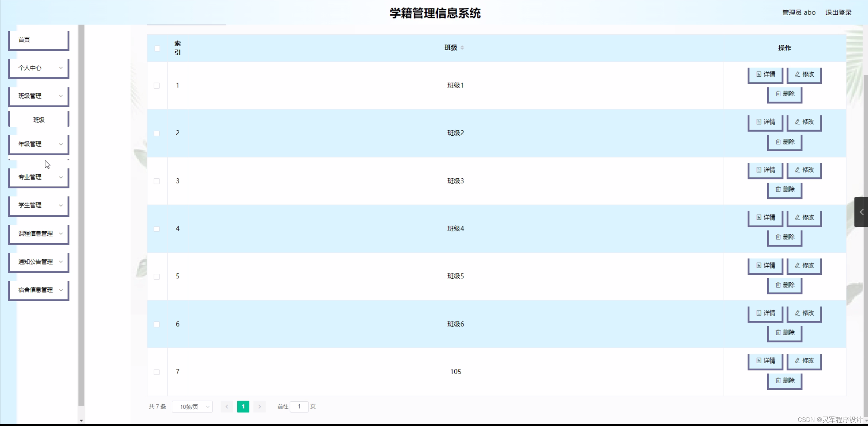Viewport: 868px width, 426px height.
Task: Select the 班级 submenu item
Action: [x=39, y=120]
